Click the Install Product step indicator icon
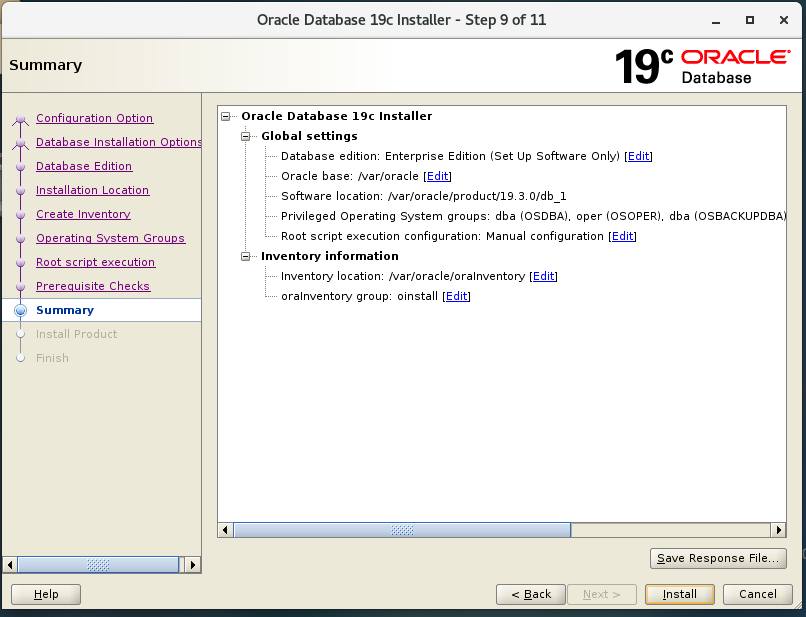This screenshot has height=617, width=806. [20, 334]
